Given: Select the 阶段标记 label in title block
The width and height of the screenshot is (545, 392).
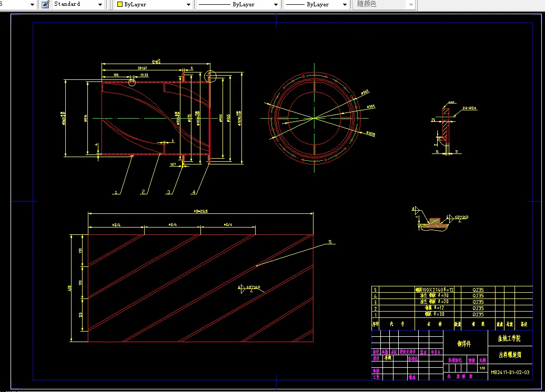Looking at the screenshot, I should pos(456,360).
